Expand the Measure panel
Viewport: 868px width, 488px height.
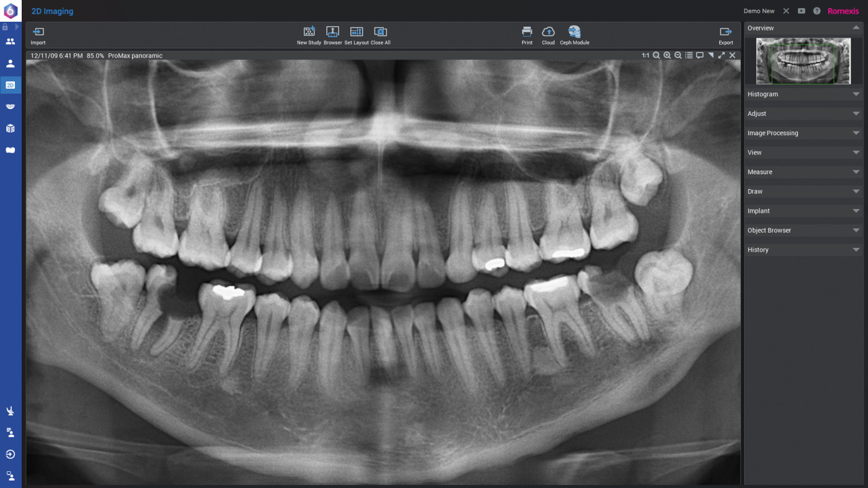point(803,172)
